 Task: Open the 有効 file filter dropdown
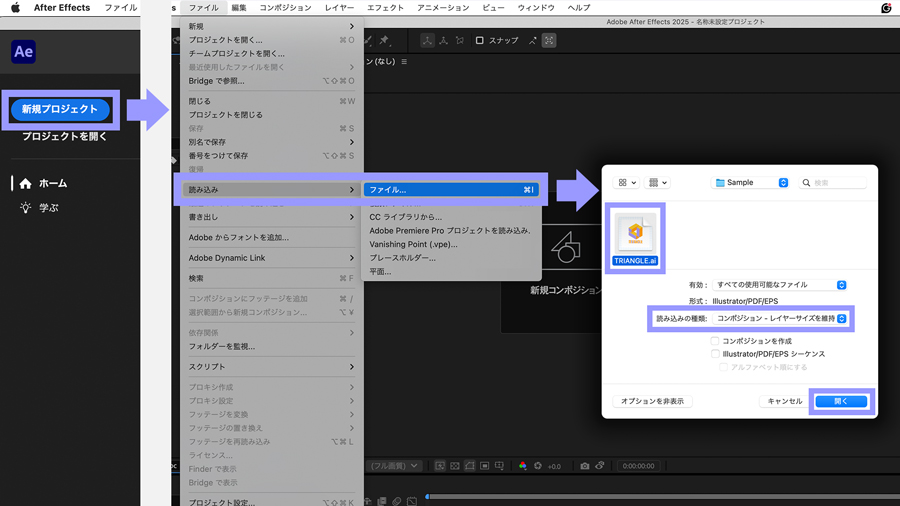[x=779, y=285]
